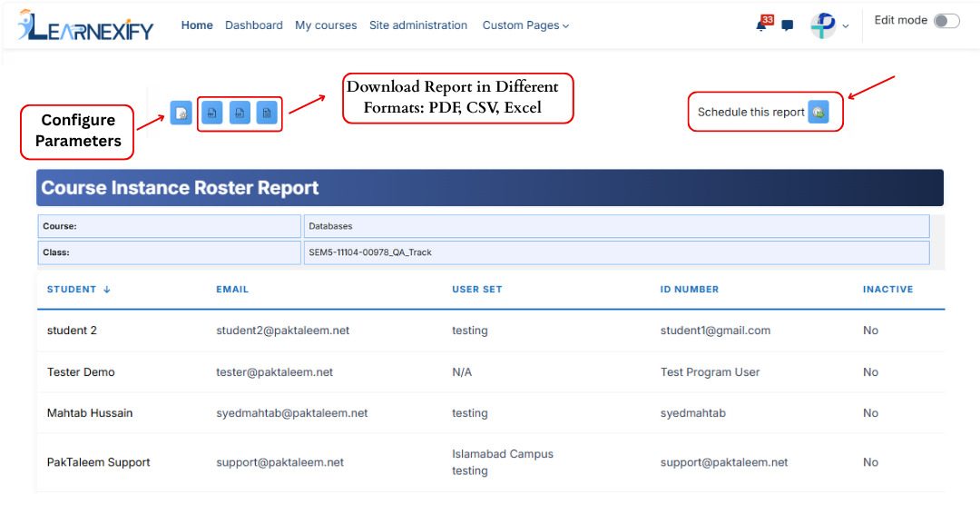Click Inactive No in student 2 row

point(870,331)
